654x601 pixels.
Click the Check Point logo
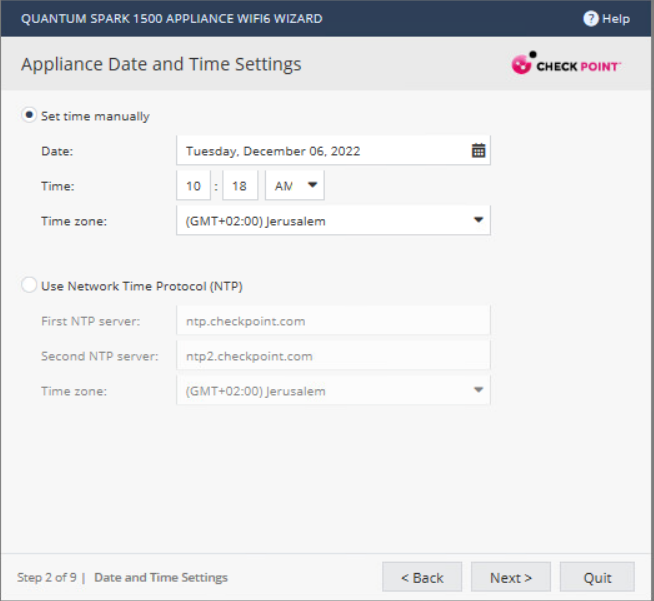click(x=566, y=63)
